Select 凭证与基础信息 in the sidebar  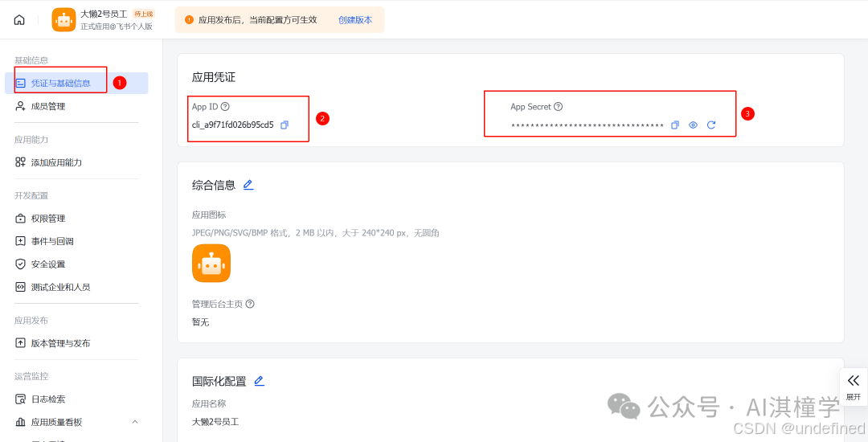tap(76, 83)
